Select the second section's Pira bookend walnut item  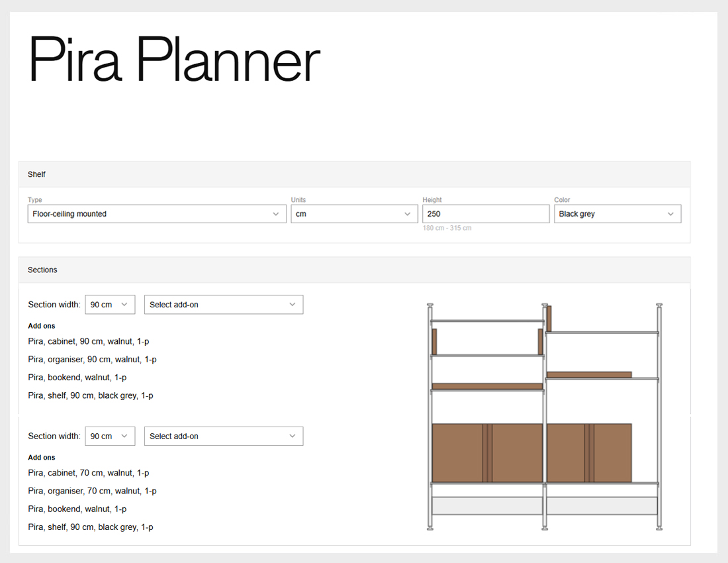pos(77,509)
